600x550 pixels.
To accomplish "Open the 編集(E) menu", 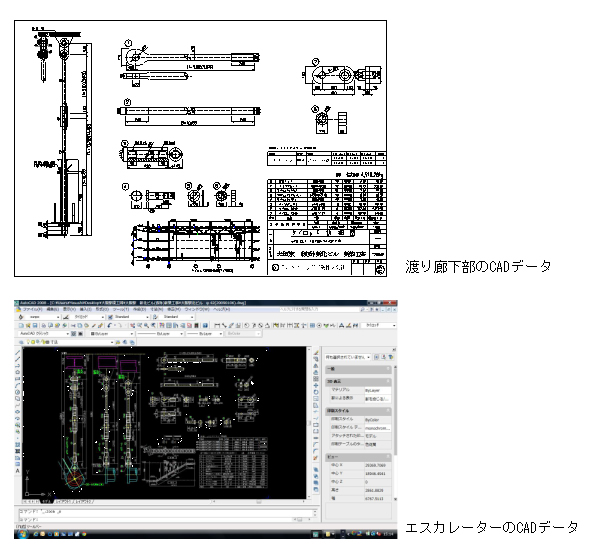I will 53,309.
